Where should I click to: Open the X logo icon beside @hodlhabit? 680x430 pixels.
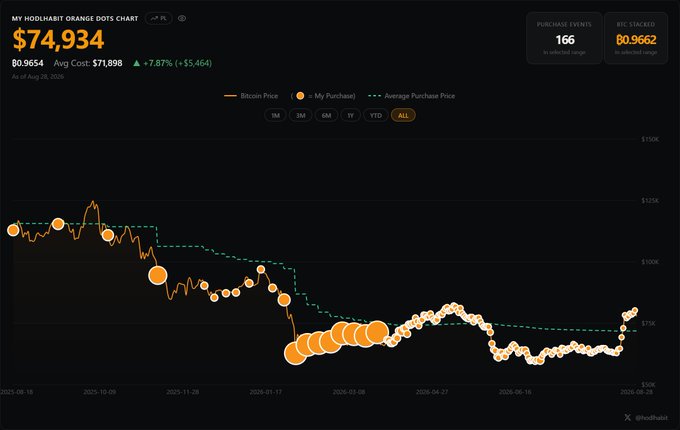(x=628, y=417)
